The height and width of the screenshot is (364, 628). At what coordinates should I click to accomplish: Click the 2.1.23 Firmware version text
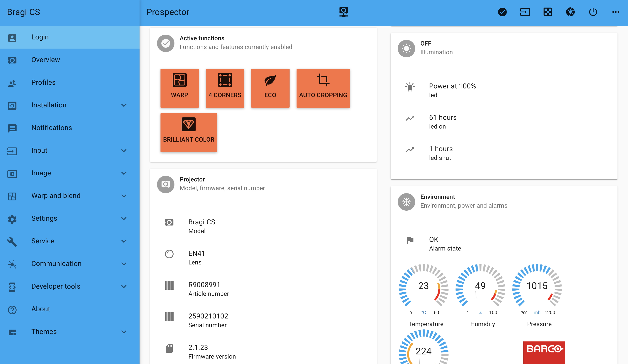212,352
